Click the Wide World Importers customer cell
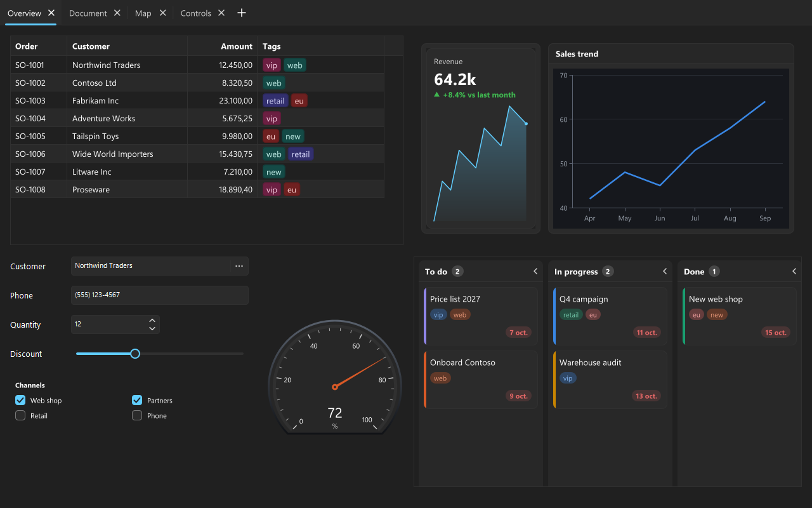The width and height of the screenshot is (812, 508). click(x=128, y=154)
